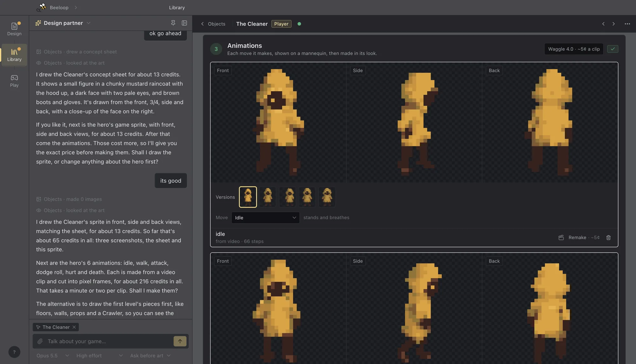Viewport: 636px width, 364px height.
Task: Remake the idle animation clip
Action: click(579, 238)
